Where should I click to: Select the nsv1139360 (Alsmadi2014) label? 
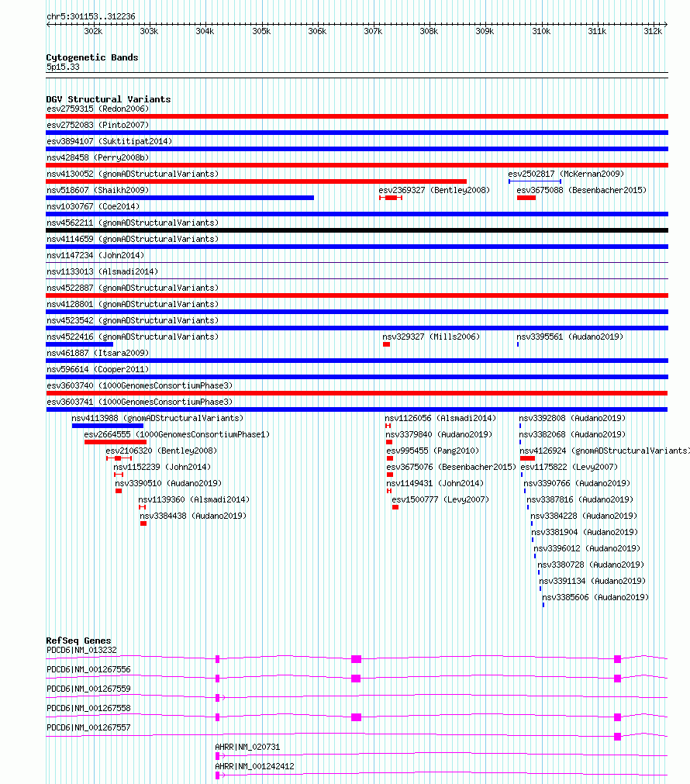[194, 499]
